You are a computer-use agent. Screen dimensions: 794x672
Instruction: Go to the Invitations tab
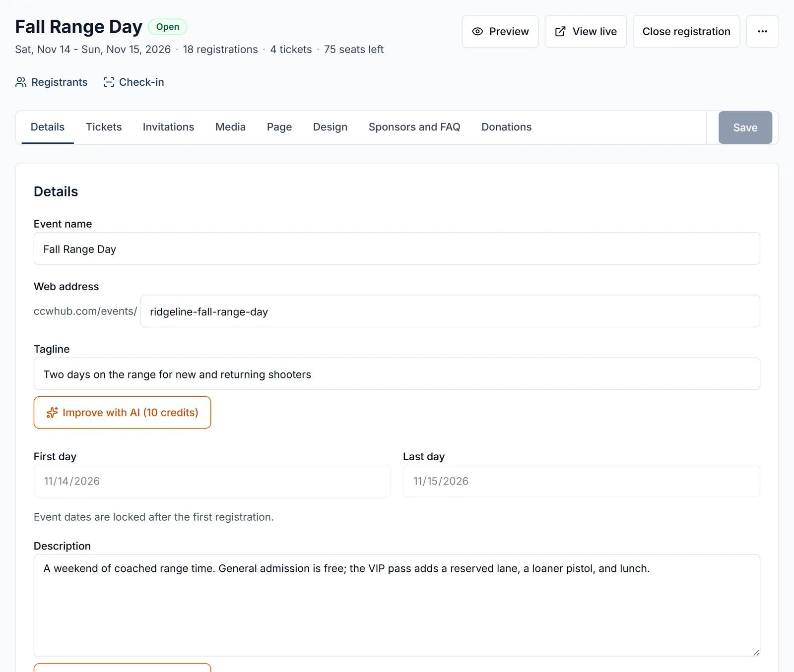click(168, 127)
